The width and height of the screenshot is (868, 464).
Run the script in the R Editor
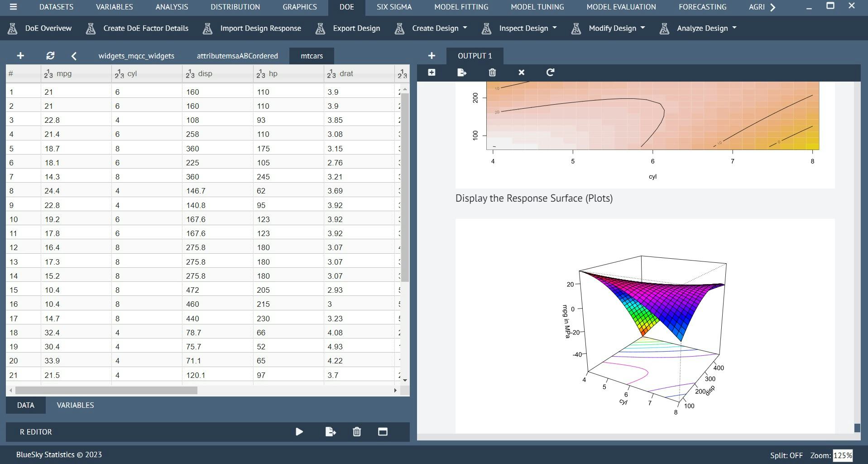299,432
